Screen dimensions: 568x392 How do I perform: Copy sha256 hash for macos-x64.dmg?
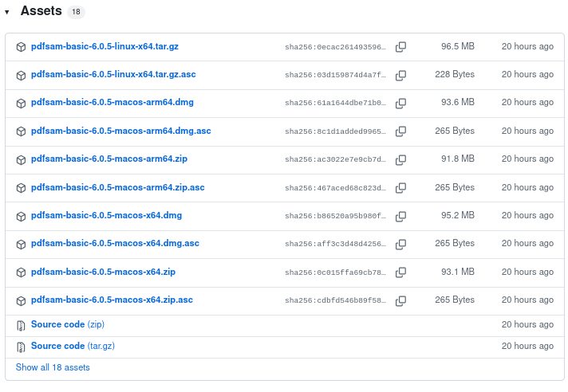point(400,216)
